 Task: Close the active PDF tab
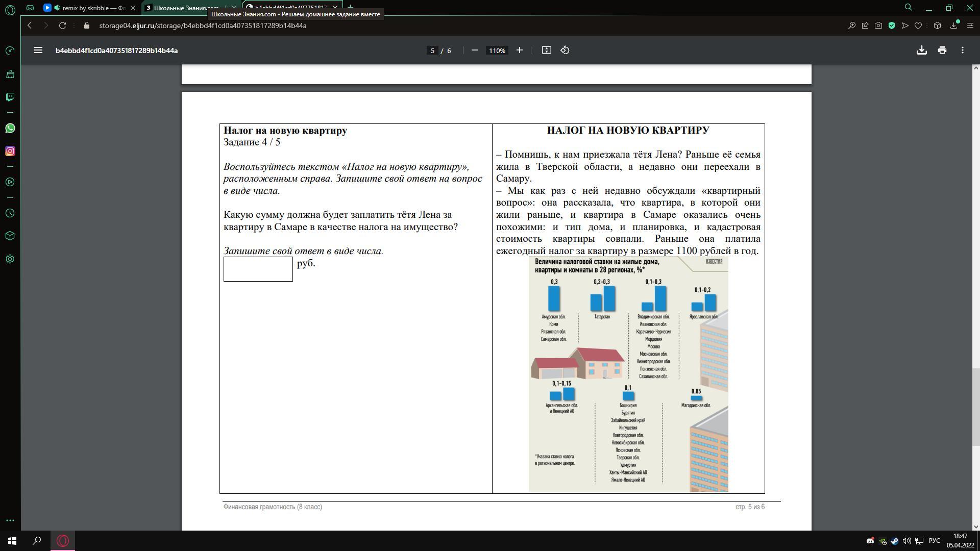[335, 7]
